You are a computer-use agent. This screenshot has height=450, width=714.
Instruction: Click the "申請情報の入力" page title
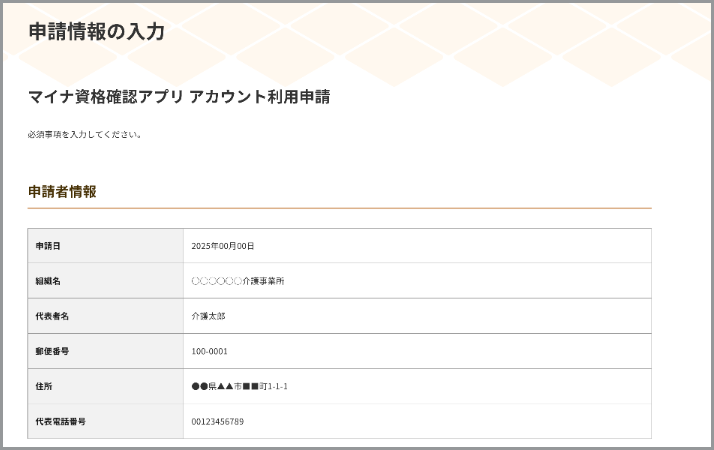pyautogui.click(x=96, y=32)
